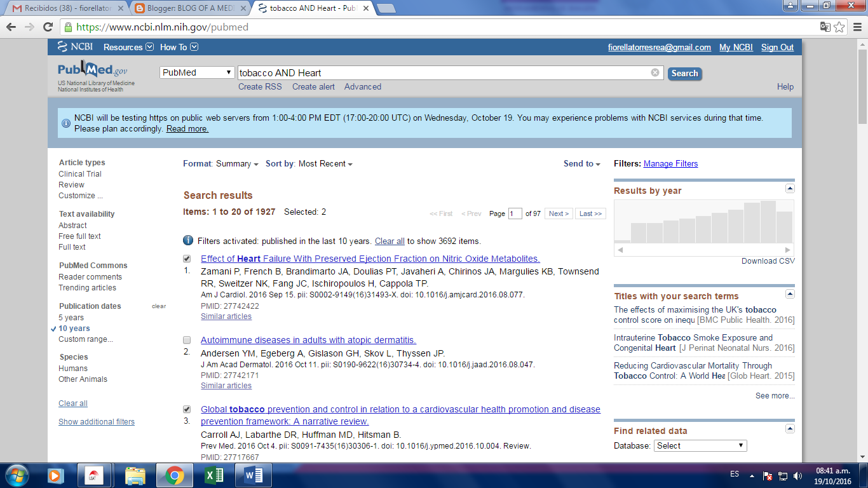Open Download CSV link
This screenshot has height=488, width=868.
(x=768, y=261)
